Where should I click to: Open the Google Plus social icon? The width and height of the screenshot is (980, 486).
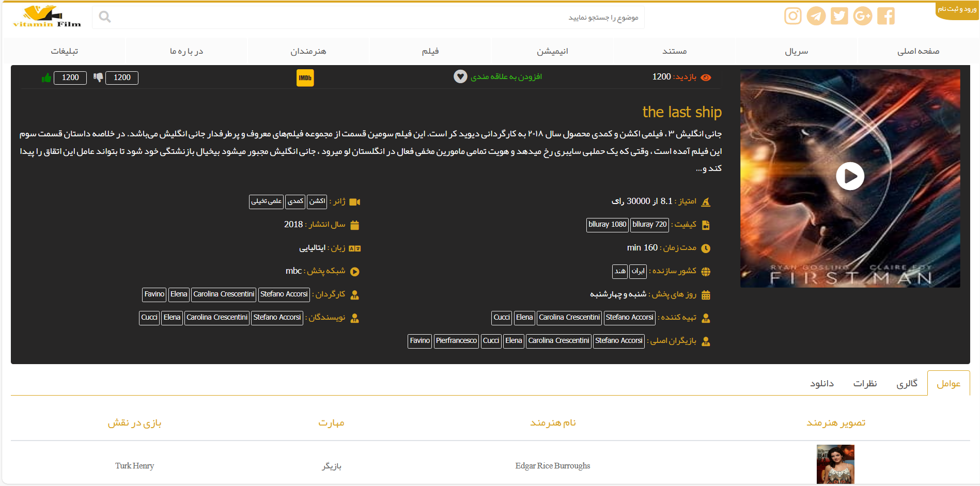click(x=863, y=16)
